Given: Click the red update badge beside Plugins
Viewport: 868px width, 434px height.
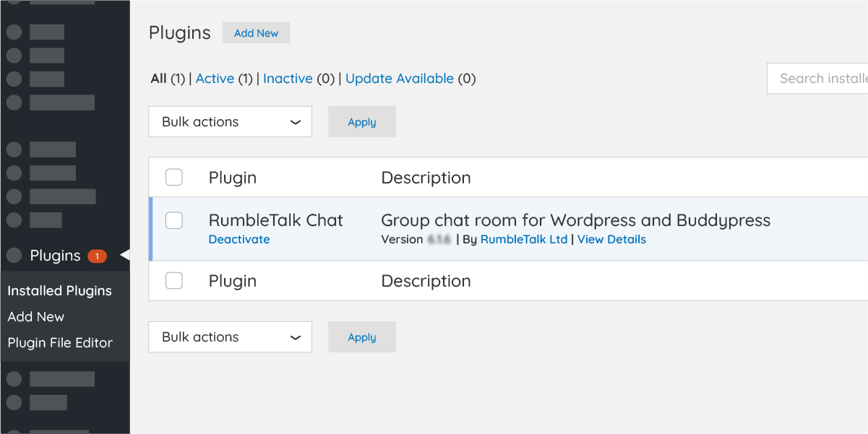Looking at the screenshot, I should 99,255.
